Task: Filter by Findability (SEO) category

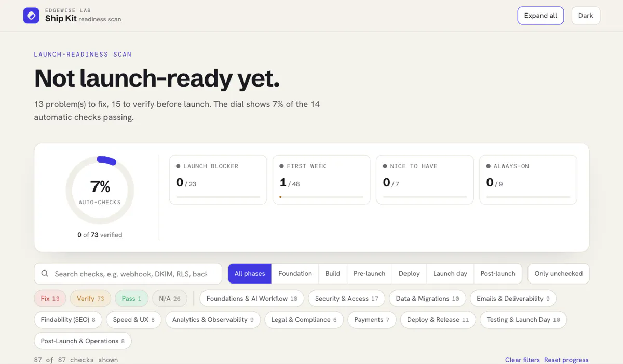Action: tap(68, 320)
